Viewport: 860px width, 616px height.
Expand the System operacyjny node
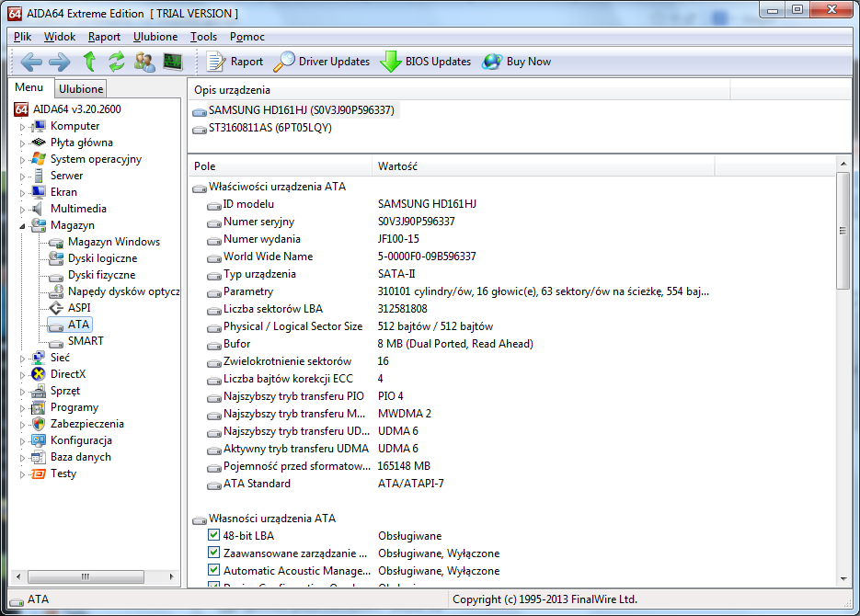22,160
